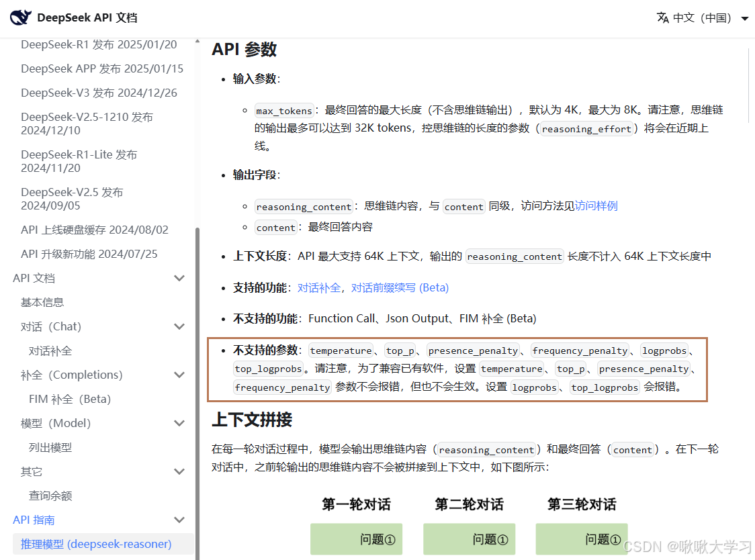Open API 上线硬盘缓存 2024/08/02 article
Viewport: 755px width, 560px height.
(x=94, y=230)
